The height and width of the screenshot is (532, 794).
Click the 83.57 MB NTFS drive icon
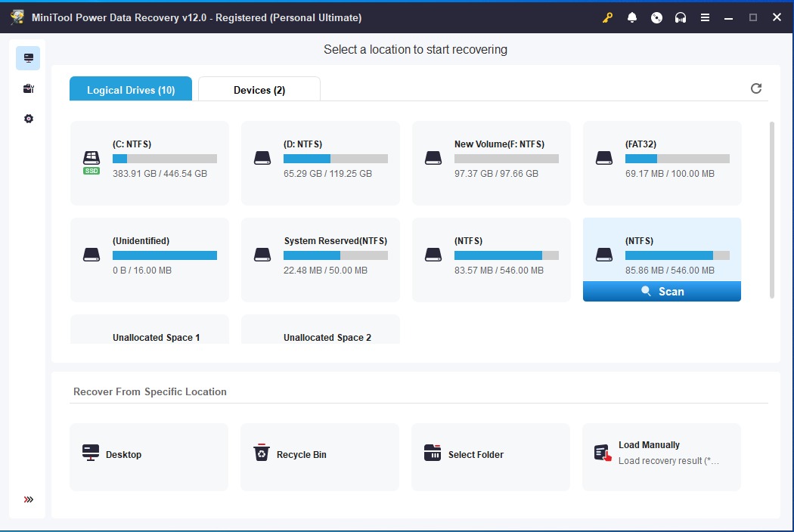(433, 255)
